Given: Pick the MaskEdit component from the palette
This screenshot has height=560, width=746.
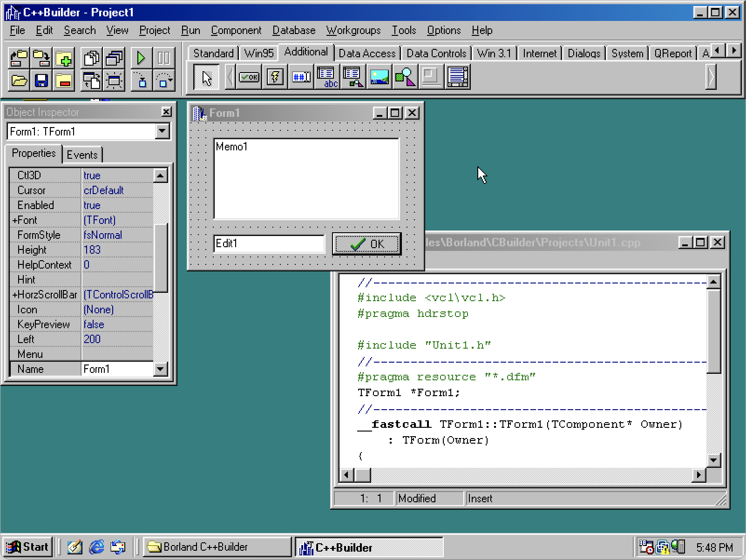Looking at the screenshot, I should pos(301,77).
